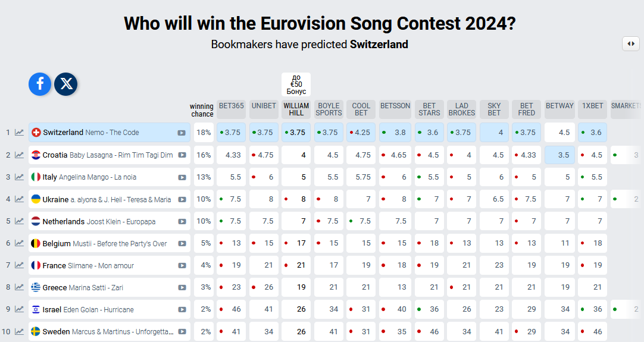Share on Facebook icon
This screenshot has width=644, height=342.
[40, 84]
